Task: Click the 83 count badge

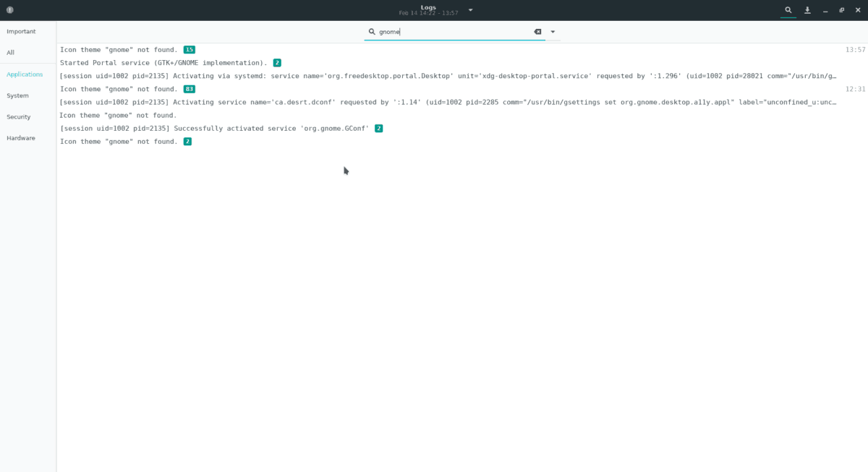Action: (189, 89)
